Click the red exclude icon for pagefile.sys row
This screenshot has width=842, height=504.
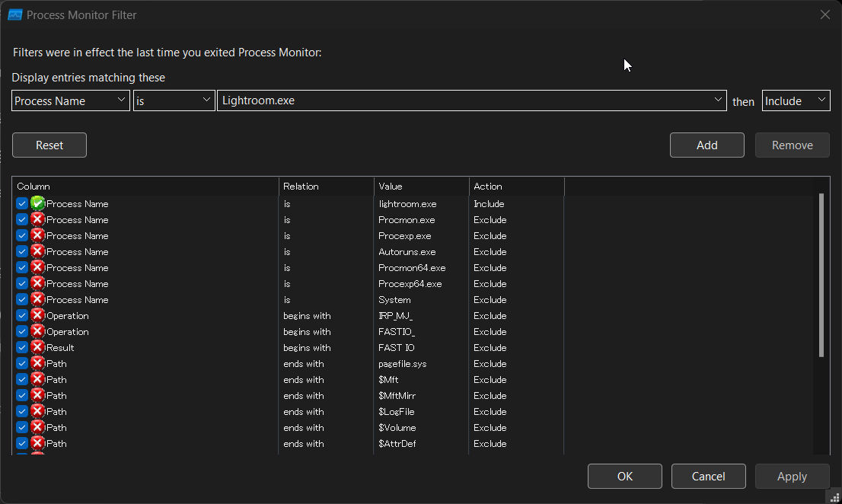point(37,363)
